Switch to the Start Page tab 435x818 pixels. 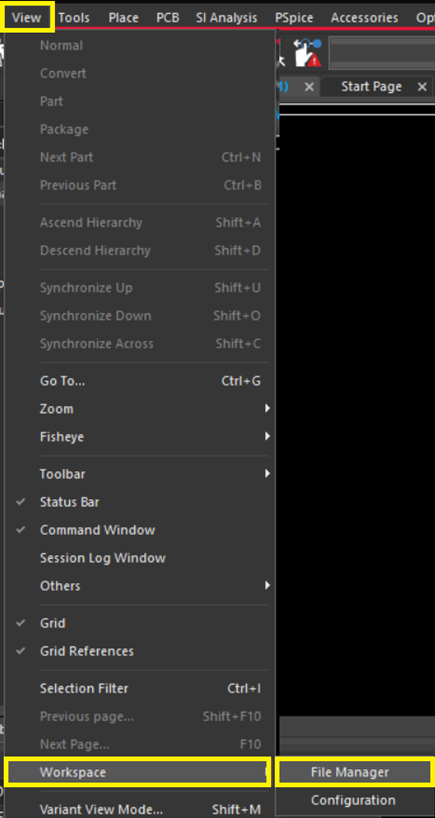[371, 87]
